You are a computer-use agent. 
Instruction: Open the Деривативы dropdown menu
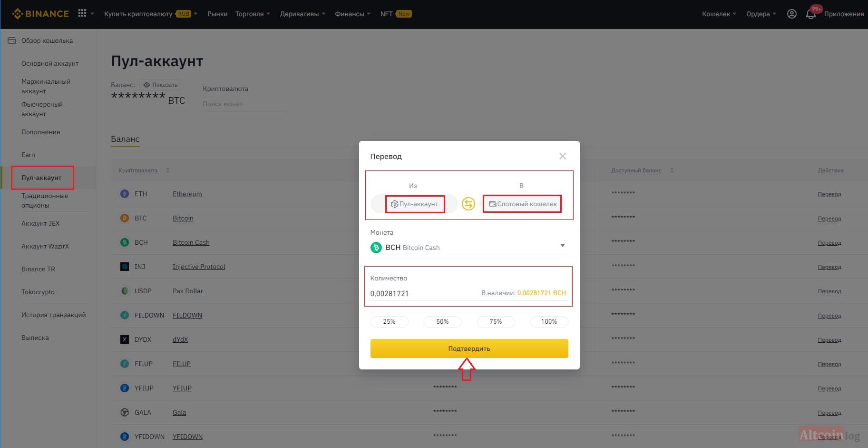pyautogui.click(x=302, y=14)
